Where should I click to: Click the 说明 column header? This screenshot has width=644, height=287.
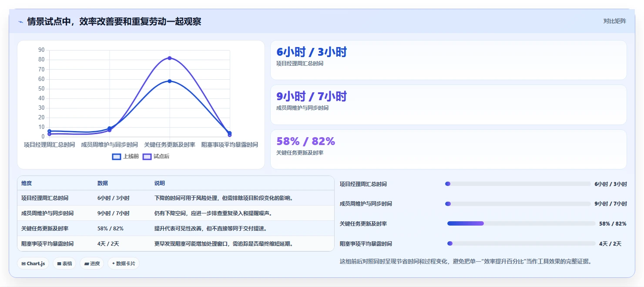point(160,183)
